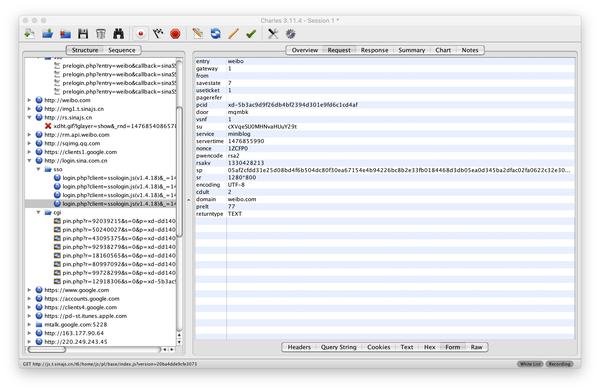
Task: Click the red X error icon for xdht.gif
Action: point(48,126)
